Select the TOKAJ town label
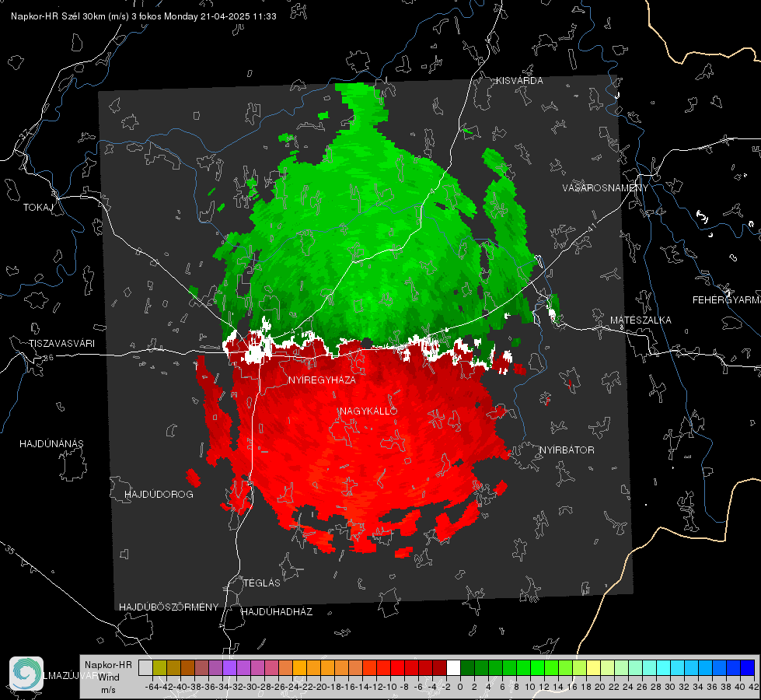 (x=38, y=208)
